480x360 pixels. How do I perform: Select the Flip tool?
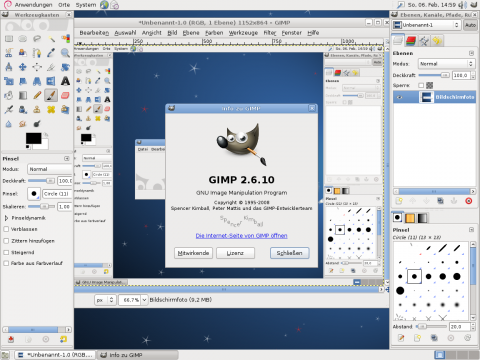pyautogui.click(x=51, y=81)
